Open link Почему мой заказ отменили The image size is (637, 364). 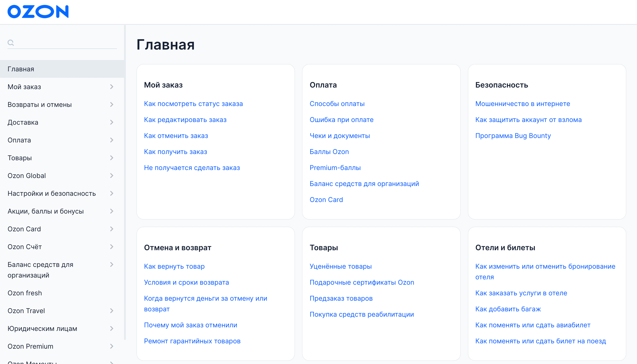pos(190,325)
